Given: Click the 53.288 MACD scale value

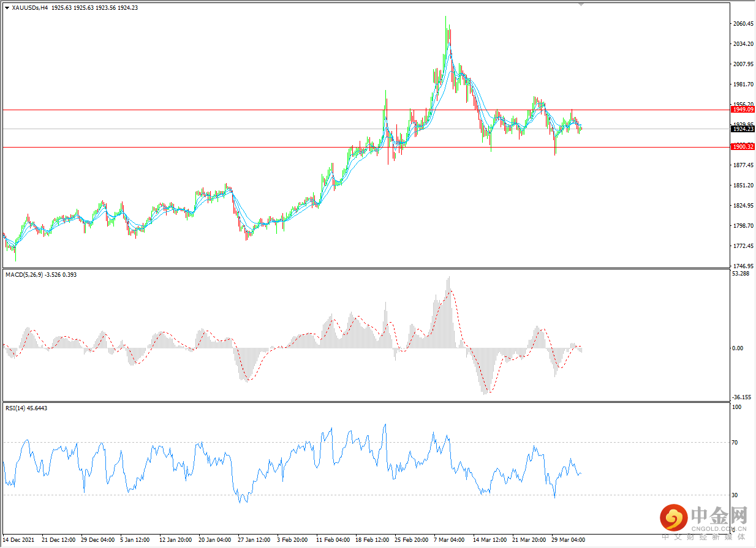Looking at the screenshot, I should click(741, 274).
